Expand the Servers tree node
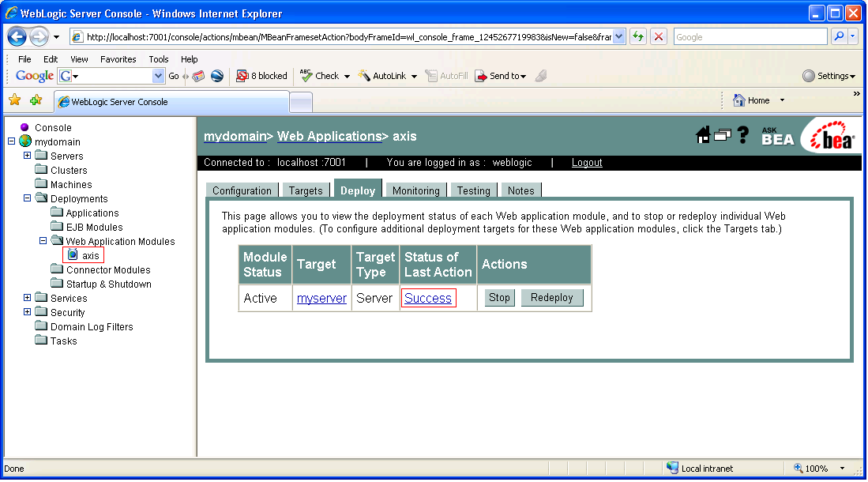Viewport: 868px width, 482px height. coord(27,156)
